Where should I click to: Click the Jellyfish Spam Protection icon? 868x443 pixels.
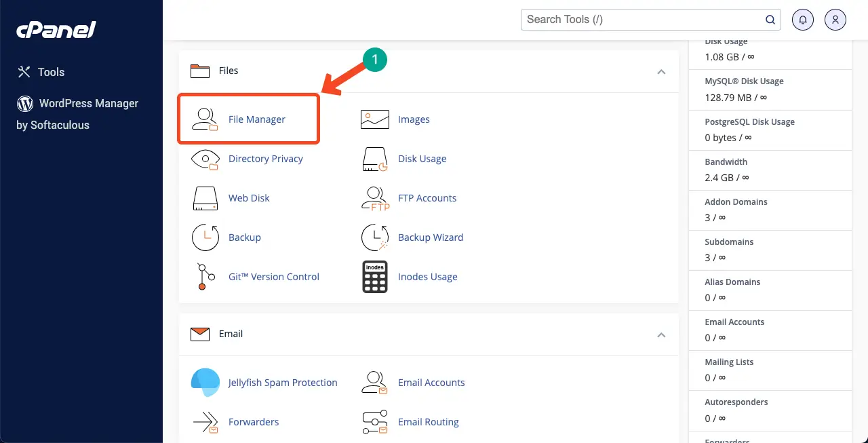tap(205, 383)
